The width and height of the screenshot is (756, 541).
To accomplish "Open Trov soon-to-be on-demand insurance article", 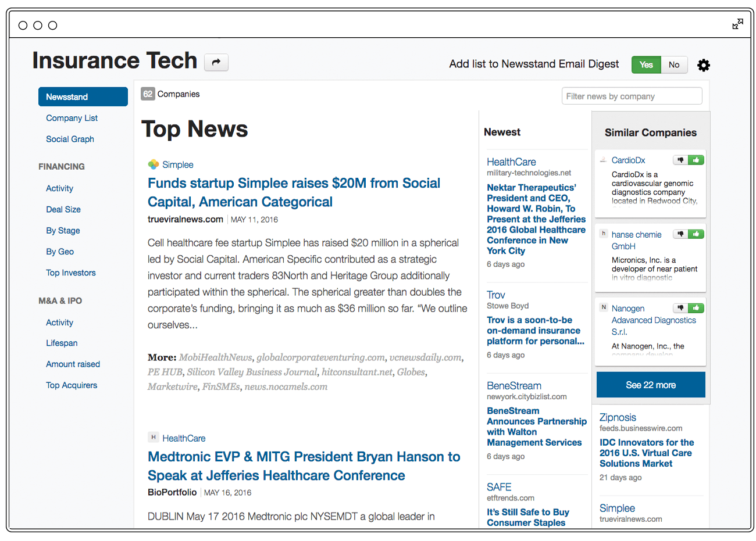I will 536,330.
